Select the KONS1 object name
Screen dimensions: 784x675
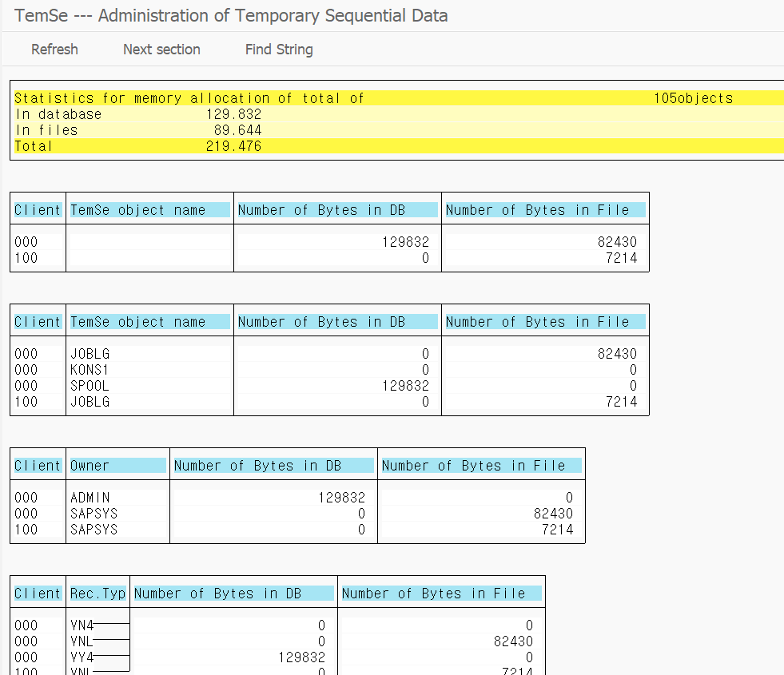90,370
